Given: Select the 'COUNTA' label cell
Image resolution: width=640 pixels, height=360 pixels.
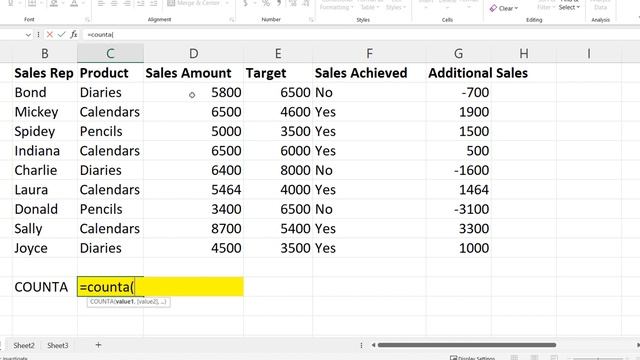Looking at the screenshot, I should pos(44,287).
